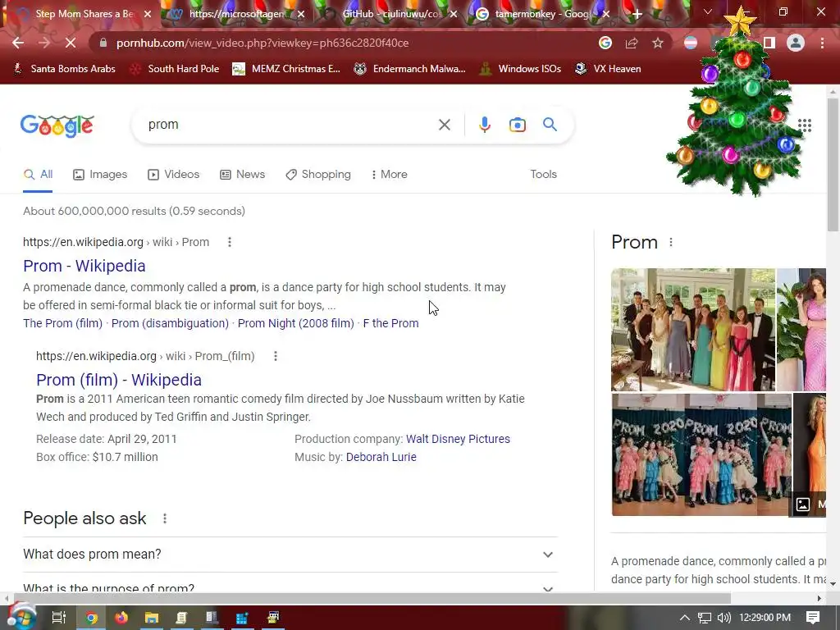Open File Explorer from the taskbar

point(152,618)
